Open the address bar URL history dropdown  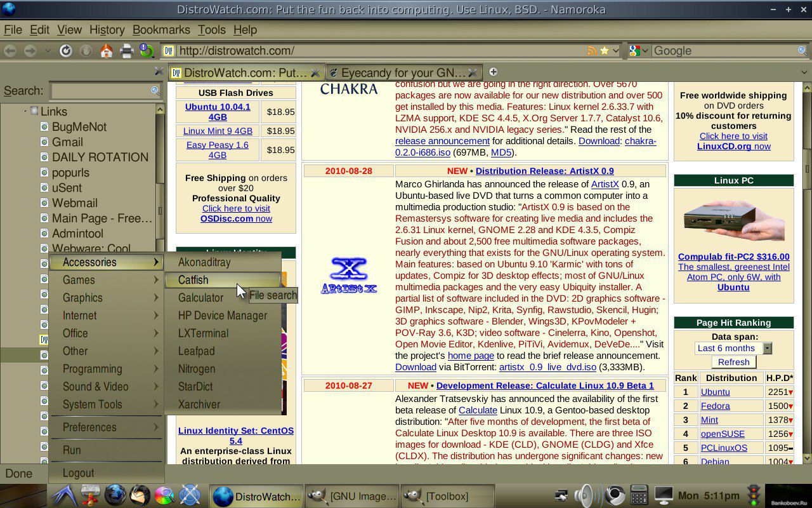pyautogui.click(x=615, y=51)
